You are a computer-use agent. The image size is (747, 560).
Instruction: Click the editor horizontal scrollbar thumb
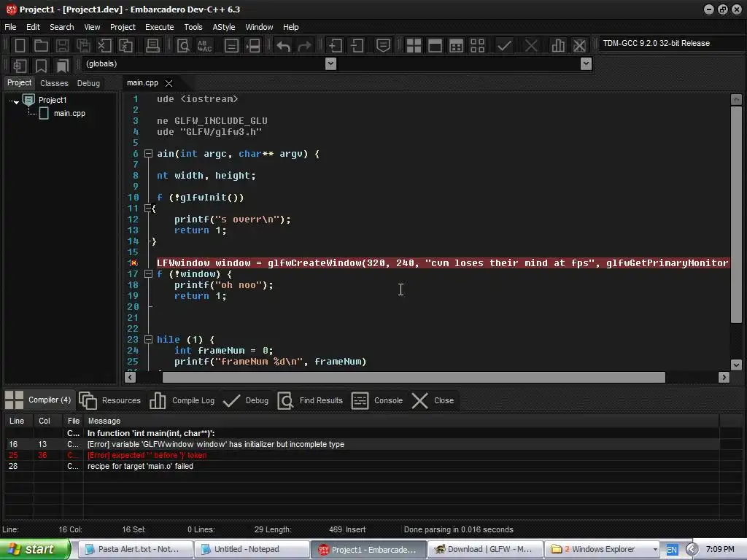point(414,378)
